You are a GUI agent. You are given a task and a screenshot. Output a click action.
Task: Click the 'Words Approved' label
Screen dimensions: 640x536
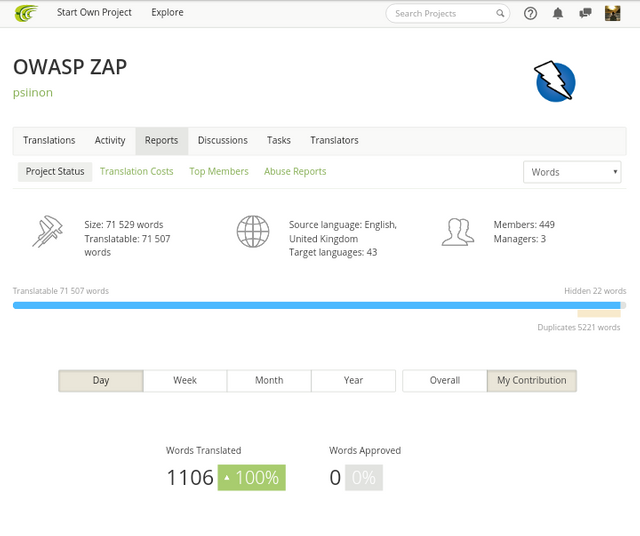[365, 451]
